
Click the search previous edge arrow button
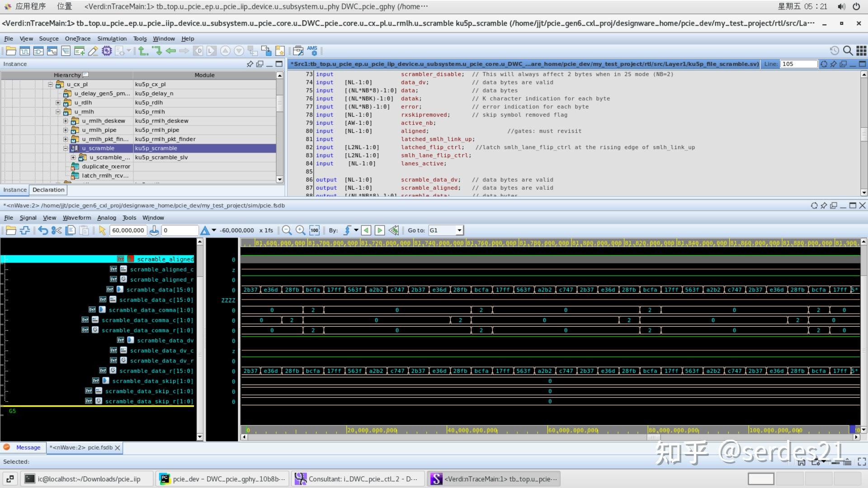pyautogui.click(x=367, y=230)
